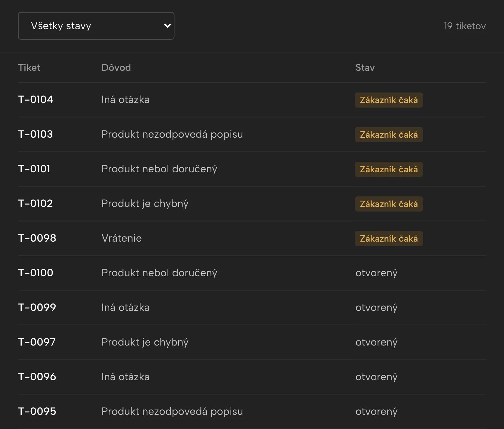Click 'otvorený' status of T-0095
The width and height of the screenshot is (504, 429).
click(x=377, y=412)
